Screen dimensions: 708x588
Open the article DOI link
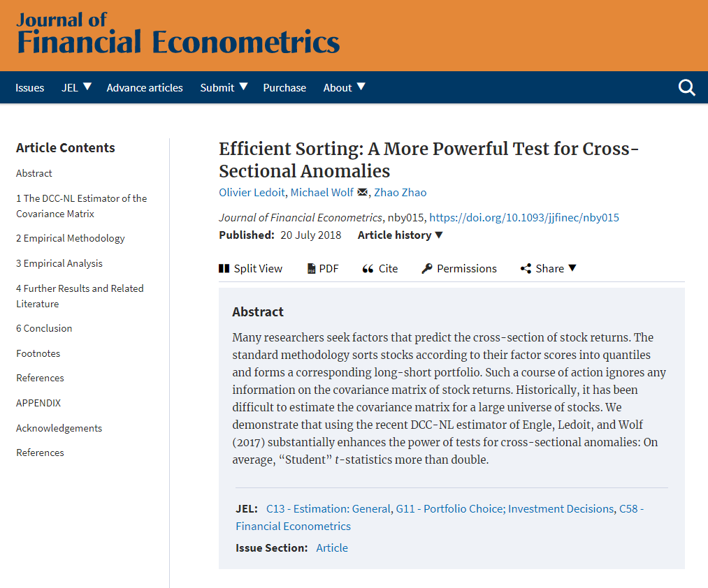point(523,217)
